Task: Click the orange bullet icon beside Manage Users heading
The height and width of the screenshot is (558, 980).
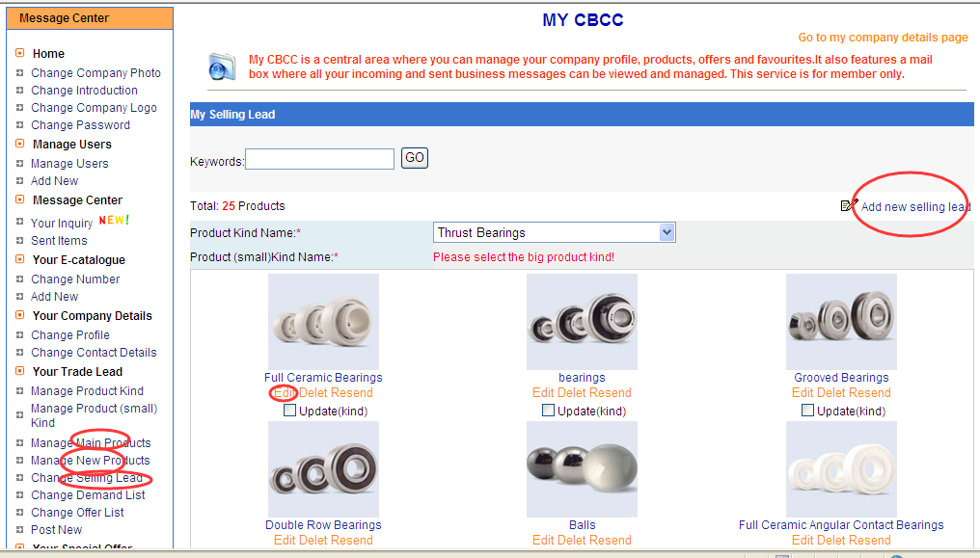Action: 20,144
